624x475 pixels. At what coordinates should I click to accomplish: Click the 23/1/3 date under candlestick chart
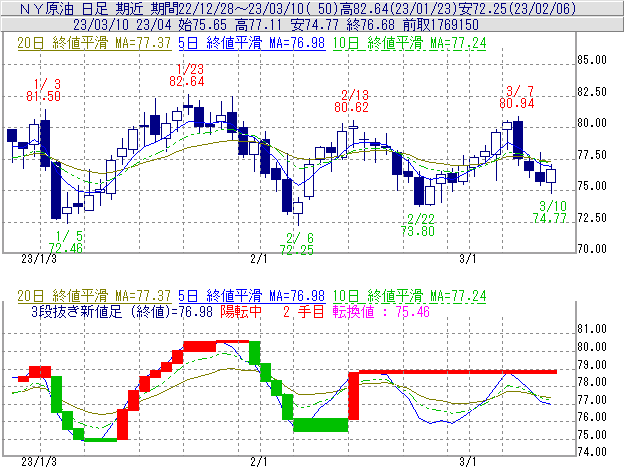[x=39, y=259]
